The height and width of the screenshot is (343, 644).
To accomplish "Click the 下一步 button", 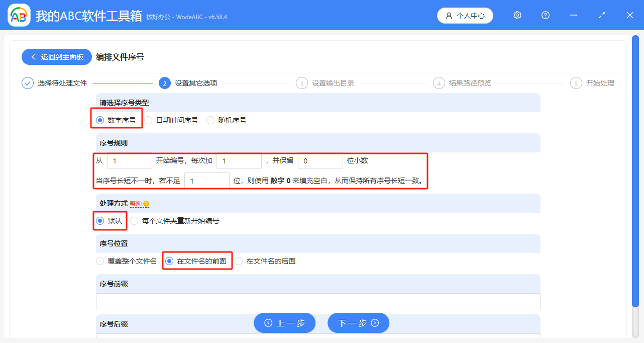I will (358, 323).
